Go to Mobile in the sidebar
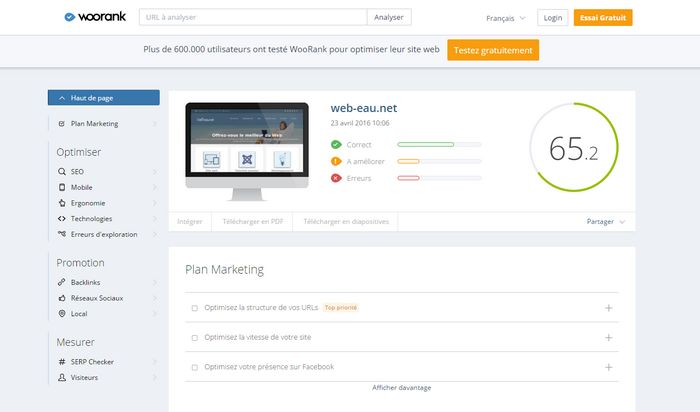Screen dimensions: 700x412 click(82, 187)
